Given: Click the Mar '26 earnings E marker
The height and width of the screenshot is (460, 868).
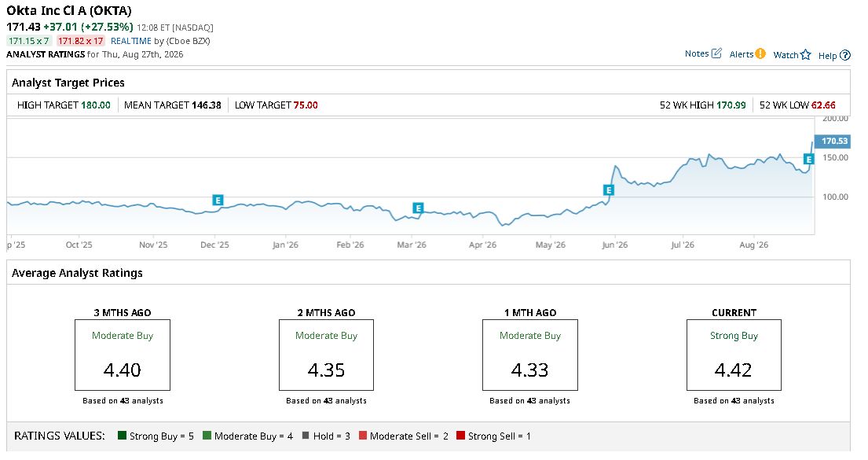Looking at the screenshot, I should tap(418, 208).
